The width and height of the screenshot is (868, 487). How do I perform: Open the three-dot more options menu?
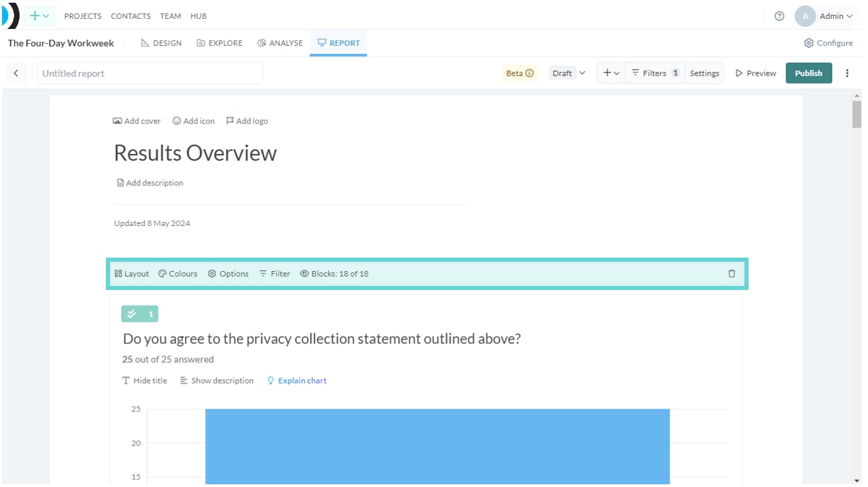pyautogui.click(x=847, y=74)
